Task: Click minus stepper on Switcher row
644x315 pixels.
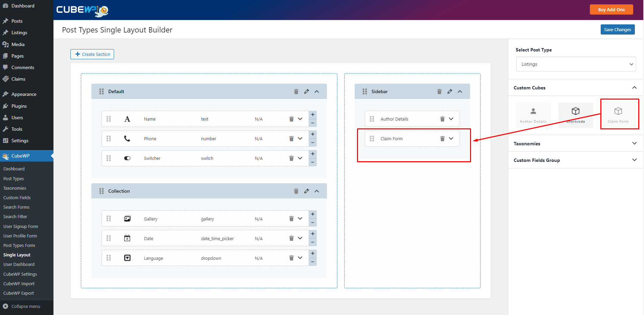Action: click(313, 162)
